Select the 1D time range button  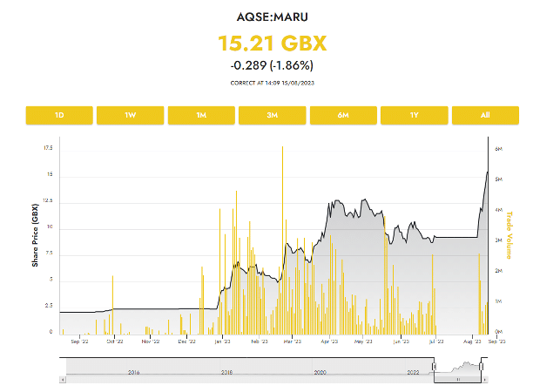click(59, 116)
